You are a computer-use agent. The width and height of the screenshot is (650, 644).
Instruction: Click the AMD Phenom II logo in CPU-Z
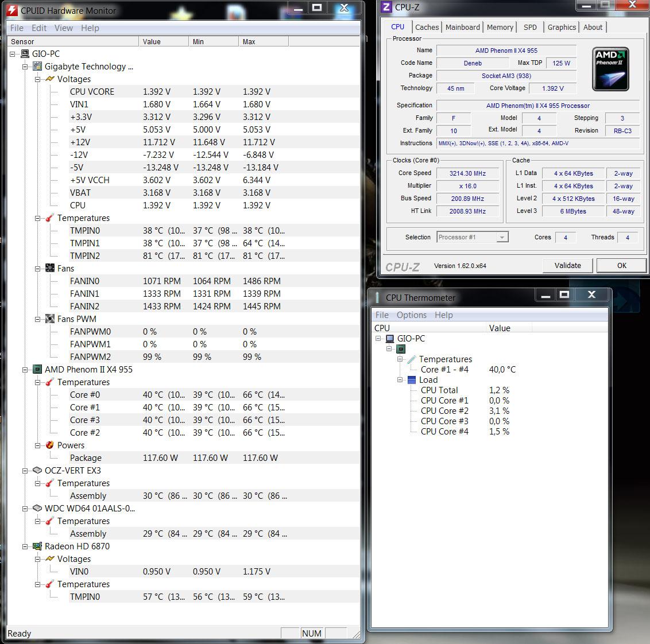[x=610, y=69]
